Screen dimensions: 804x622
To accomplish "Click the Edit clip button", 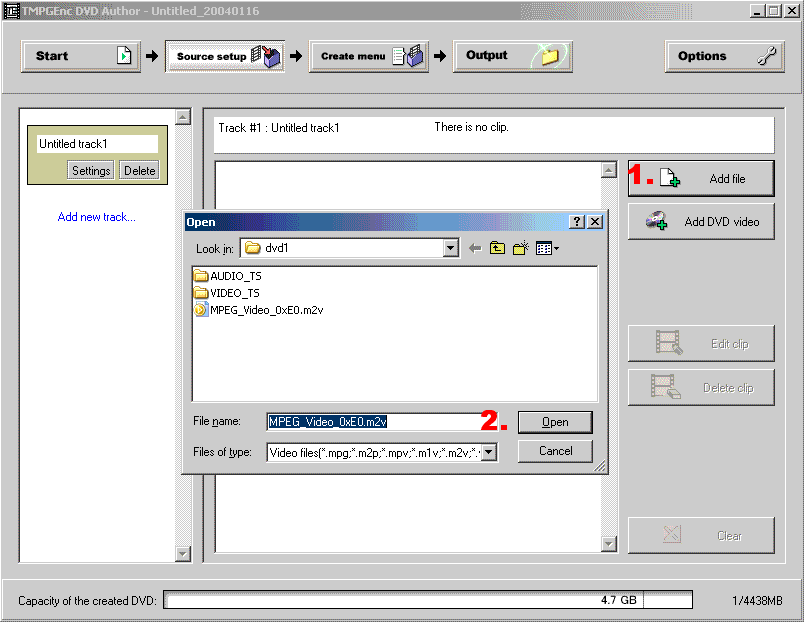I will [701, 344].
